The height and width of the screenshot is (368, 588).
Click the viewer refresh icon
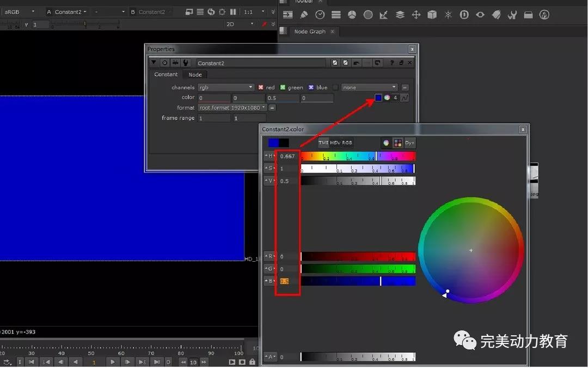(211, 11)
